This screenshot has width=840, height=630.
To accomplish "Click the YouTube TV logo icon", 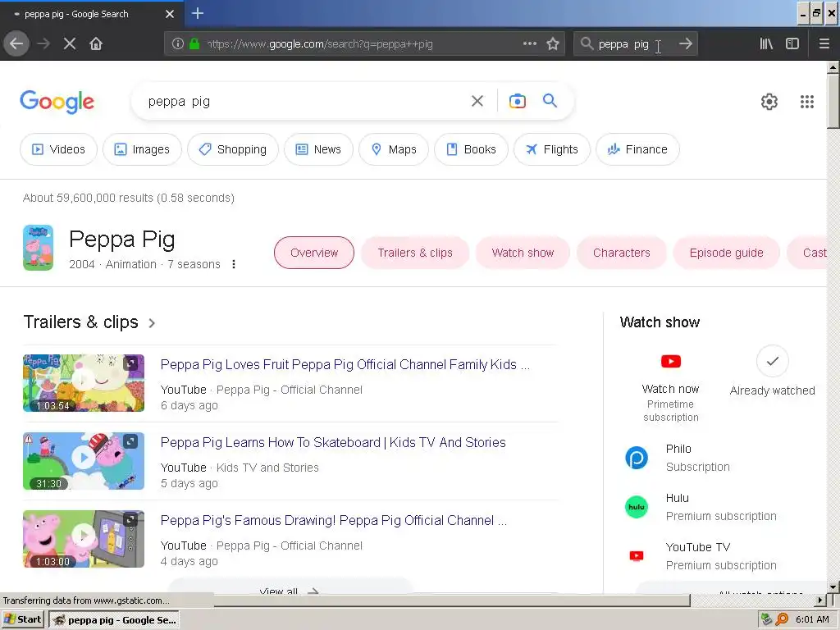I will (x=637, y=556).
